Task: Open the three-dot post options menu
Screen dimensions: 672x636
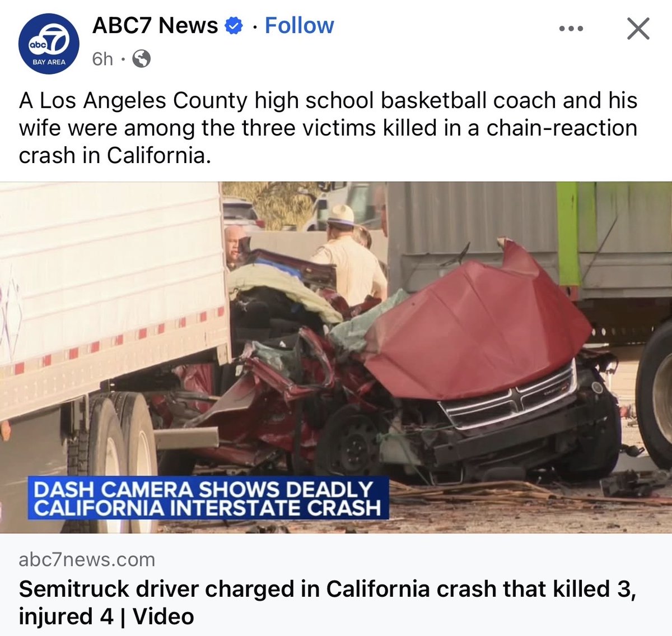Action: coord(571,28)
